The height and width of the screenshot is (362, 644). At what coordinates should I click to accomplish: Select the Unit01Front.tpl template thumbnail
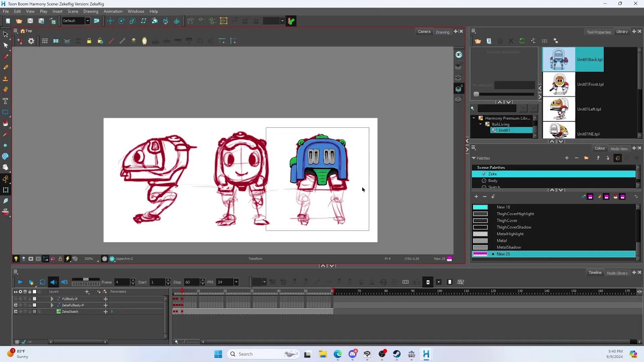coord(558,84)
